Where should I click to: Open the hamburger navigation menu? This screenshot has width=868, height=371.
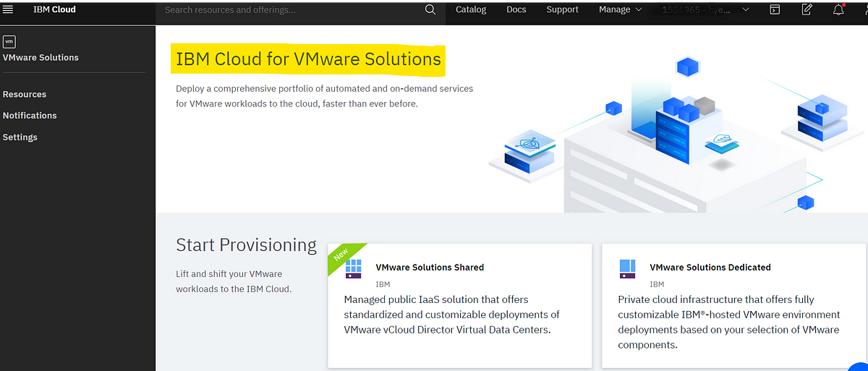point(9,9)
